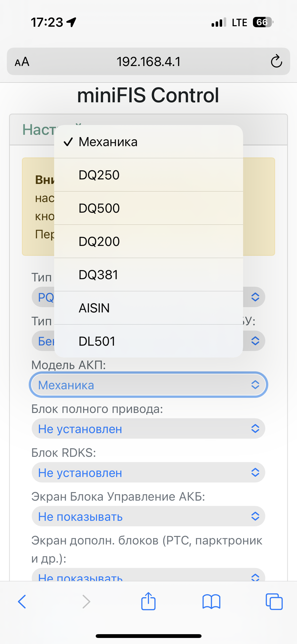The height and width of the screenshot is (644, 297).
Task: Tap the 192.168.4.1 address field
Action: [x=148, y=61]
